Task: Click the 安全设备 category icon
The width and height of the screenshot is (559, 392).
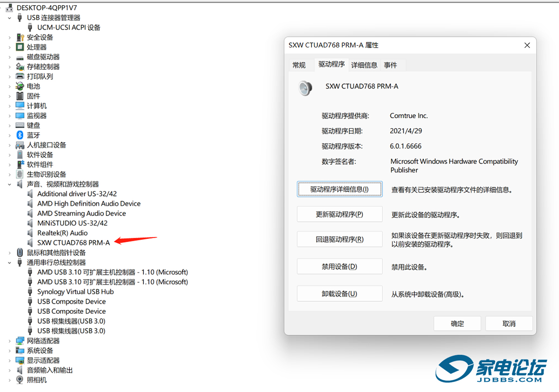Action: click(x=20, y=37)
